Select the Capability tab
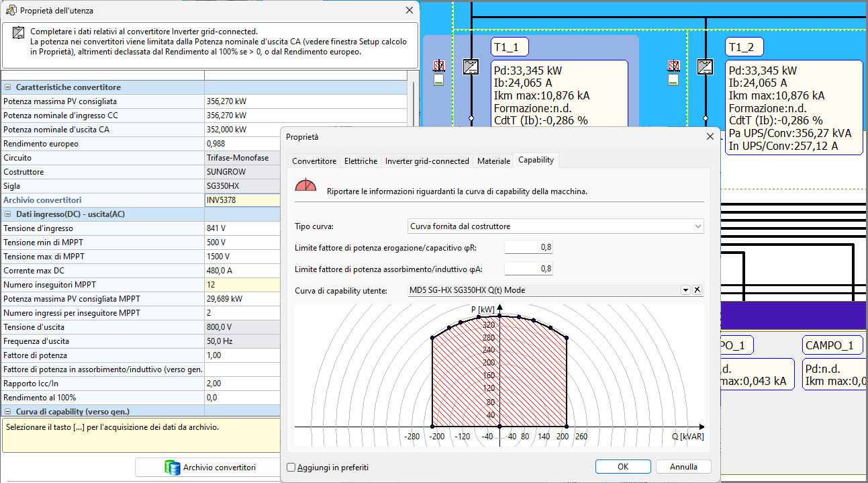Screen dimensions: 868x483 [x=536, y=160]
